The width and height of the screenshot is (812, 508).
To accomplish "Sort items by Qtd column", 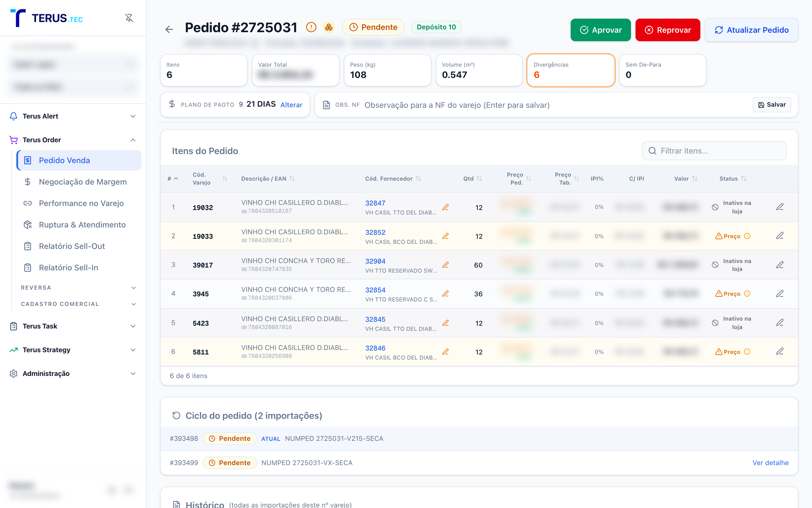I will 480,179.
